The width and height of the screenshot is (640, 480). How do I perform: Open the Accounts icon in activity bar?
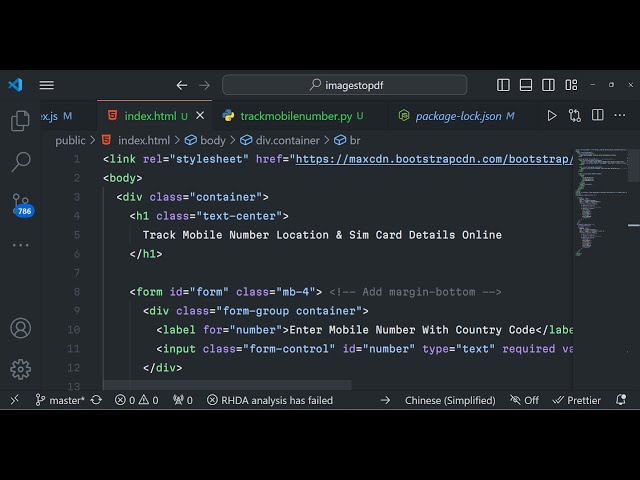[x=20, y=328]
